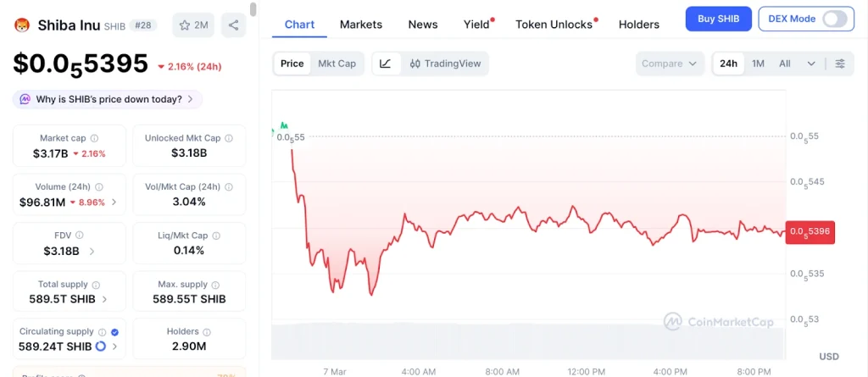Open the Compare dropdown
Image resolution: width=868 pixels, height=377 pixels.
(x=670, y=64)
